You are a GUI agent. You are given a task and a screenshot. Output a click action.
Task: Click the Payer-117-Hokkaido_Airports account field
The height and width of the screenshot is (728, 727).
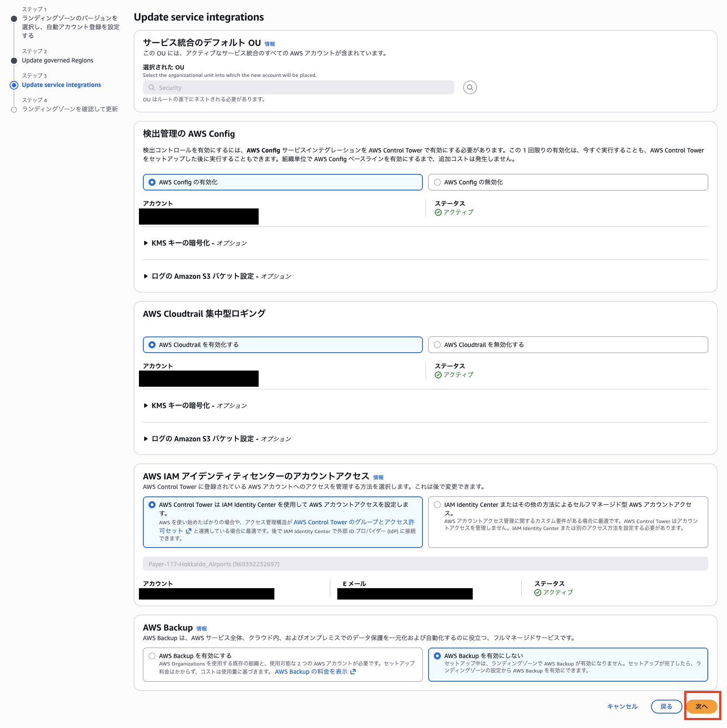[x=426, y=564]
